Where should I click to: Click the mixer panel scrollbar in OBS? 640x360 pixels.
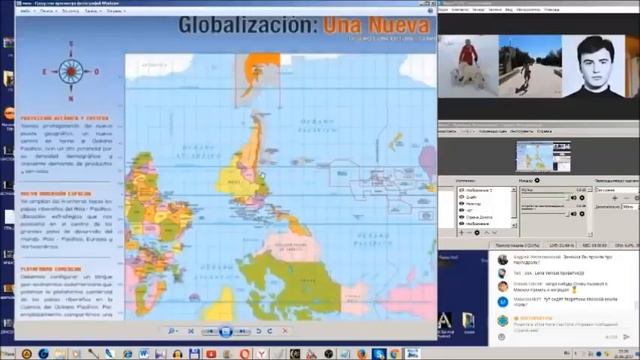coord(590,211)
